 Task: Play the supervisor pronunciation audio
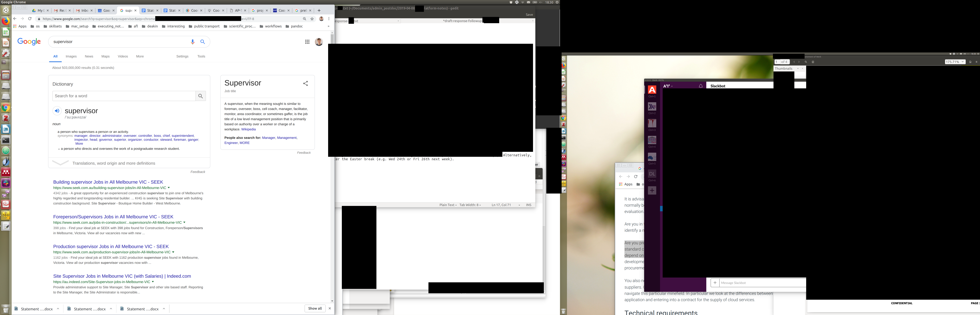click(57, 111)
